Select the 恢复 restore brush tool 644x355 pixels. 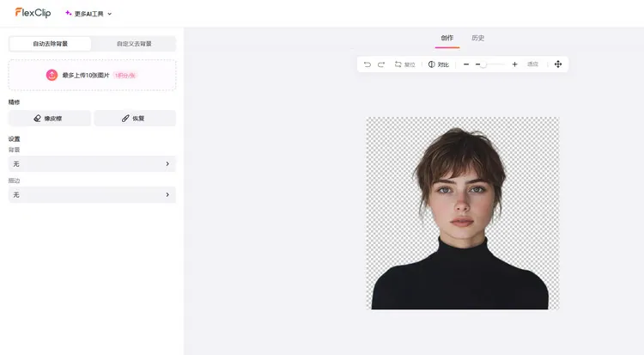click(135, 118)
